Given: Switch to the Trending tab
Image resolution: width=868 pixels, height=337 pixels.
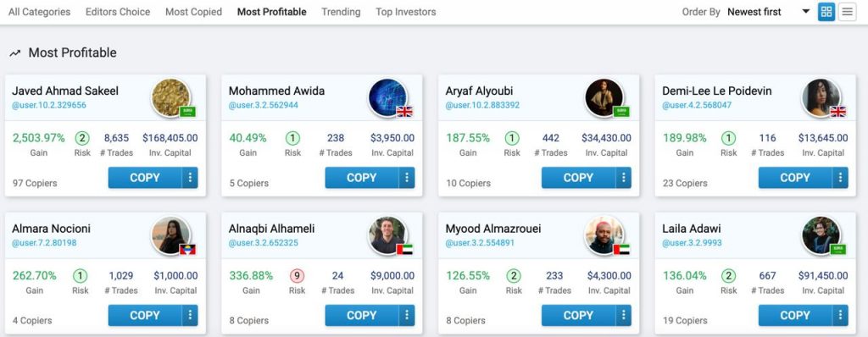Looking at the screenshot, I should (341, 12).
